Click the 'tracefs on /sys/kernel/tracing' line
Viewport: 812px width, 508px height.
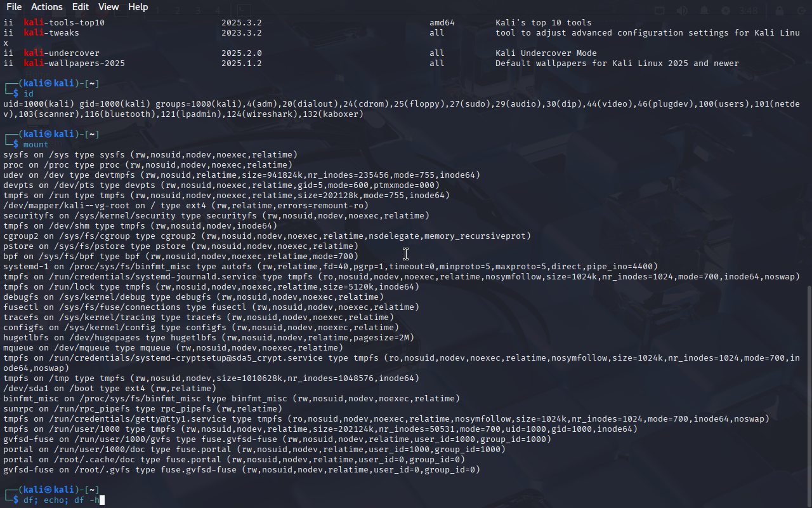click(x=199, y=317)
